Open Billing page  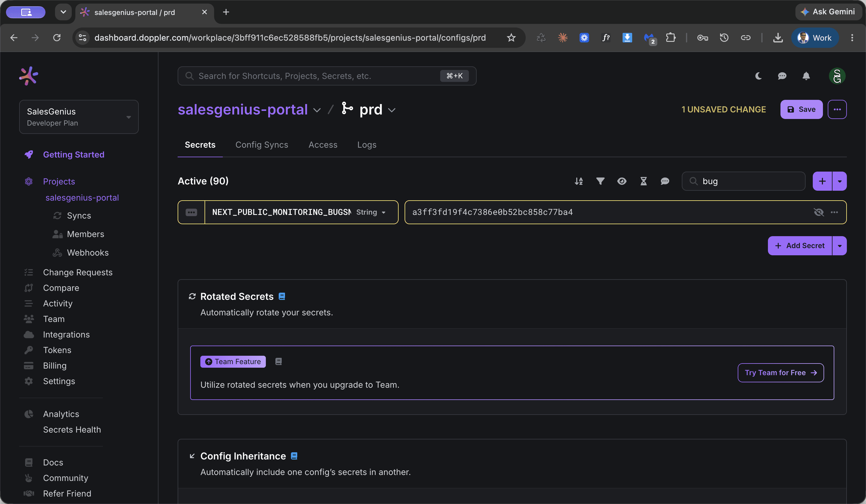pos(55,366)
